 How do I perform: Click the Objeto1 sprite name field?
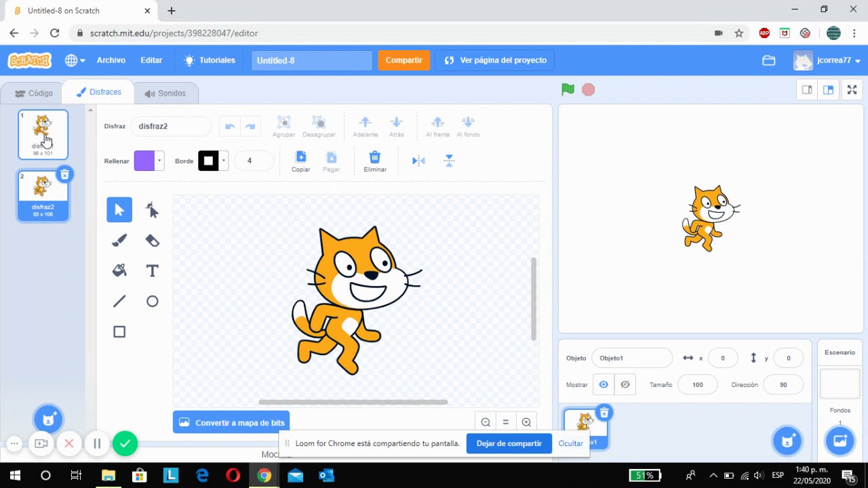pyautogui.click(x=632, y=358)
